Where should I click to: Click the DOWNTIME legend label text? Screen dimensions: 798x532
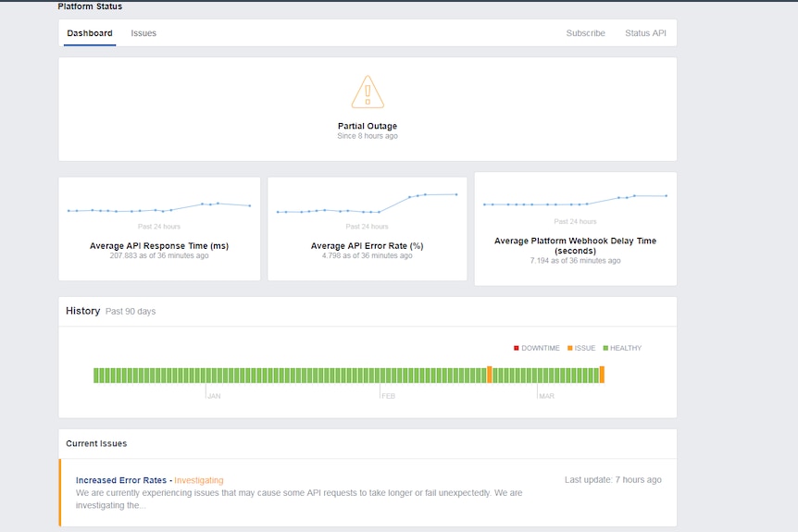[x=540, y=348]
